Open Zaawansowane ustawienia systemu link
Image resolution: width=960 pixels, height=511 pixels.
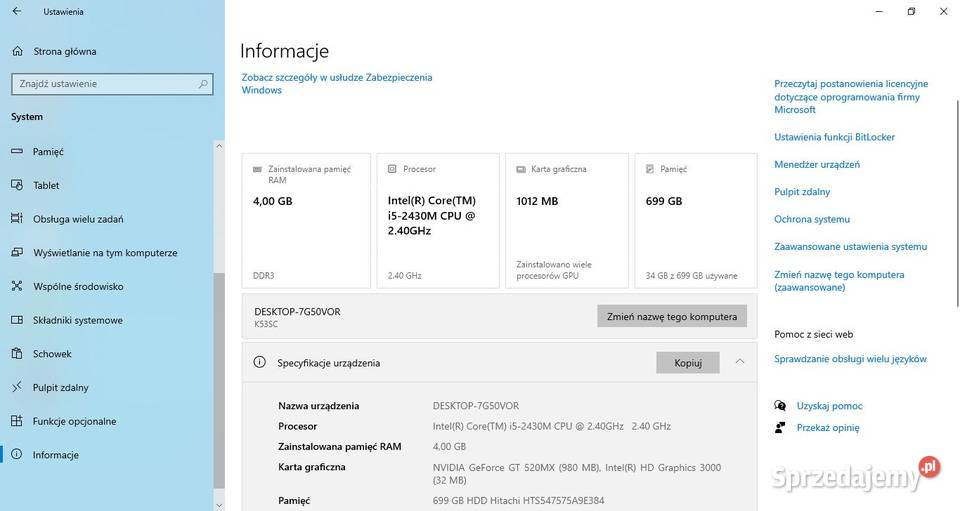[x=850, y=247]
